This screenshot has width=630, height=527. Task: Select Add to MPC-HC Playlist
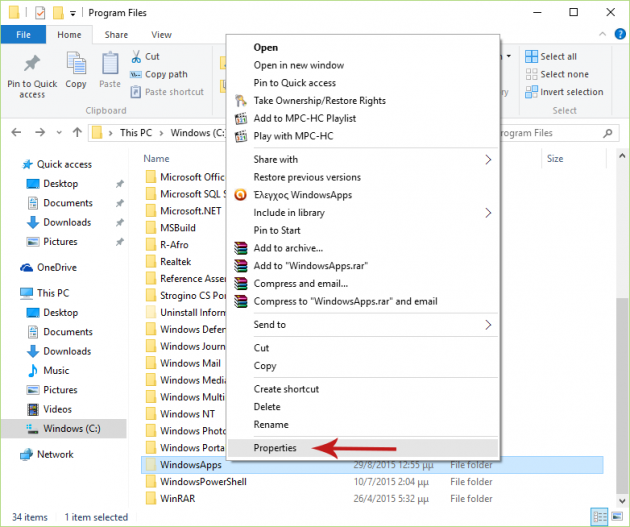tap(364, 118)
